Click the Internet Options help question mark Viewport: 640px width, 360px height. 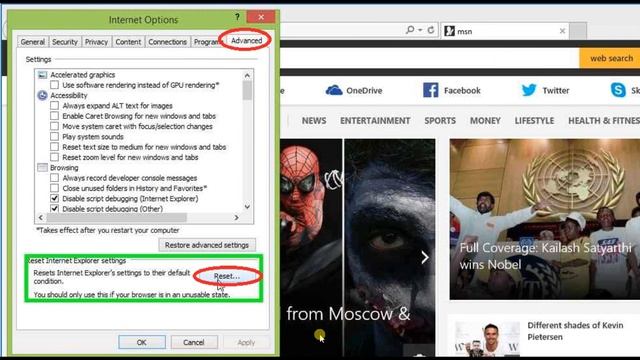click(x=237, y=17)
